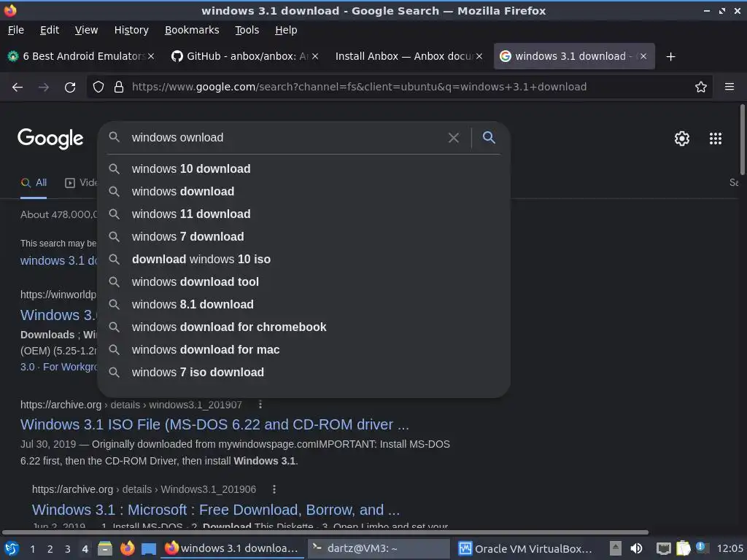This screenshot has width=747, height=560.
Task: Open the taskbar start menu logo
Action: [12, 548]
